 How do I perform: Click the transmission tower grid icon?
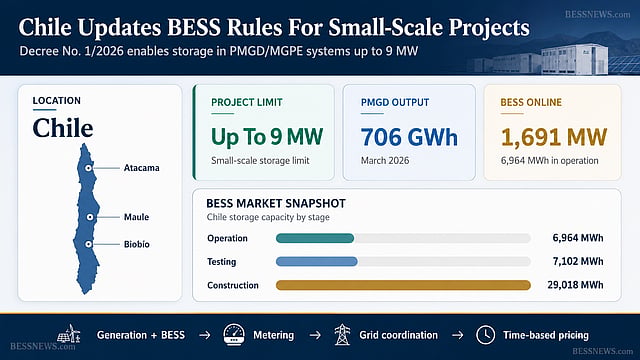(342, 335)
